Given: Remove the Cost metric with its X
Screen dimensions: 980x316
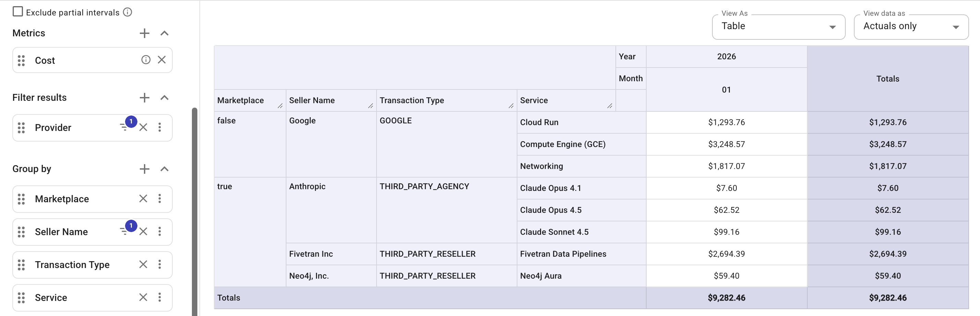Looking at the screenshot, I should point(162,60).
